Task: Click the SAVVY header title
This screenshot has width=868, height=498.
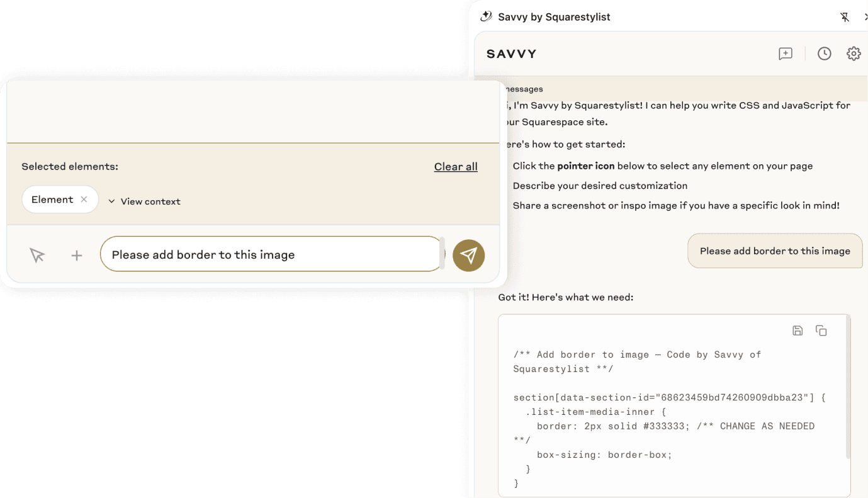Action: (x=511, y=54)
